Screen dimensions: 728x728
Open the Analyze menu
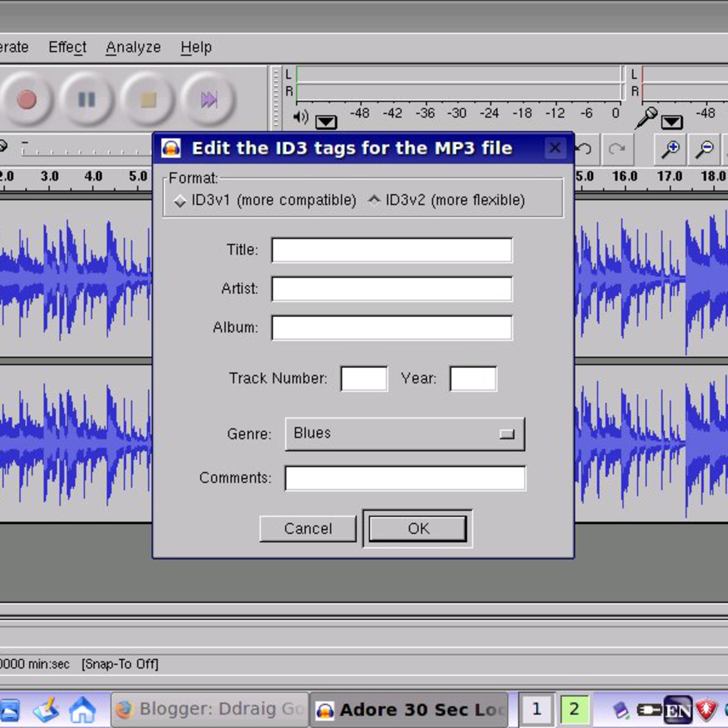pyautogui.click(x=133, y=47)
